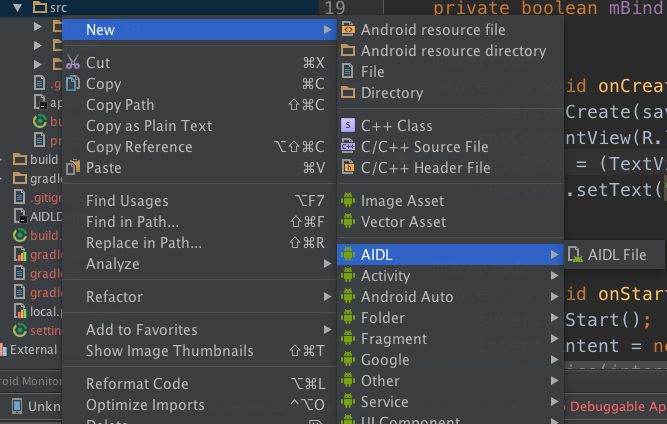Choose Reformat Code from context menu
The height and width of the screenshot is (424, 667).
tap(137, 384)
